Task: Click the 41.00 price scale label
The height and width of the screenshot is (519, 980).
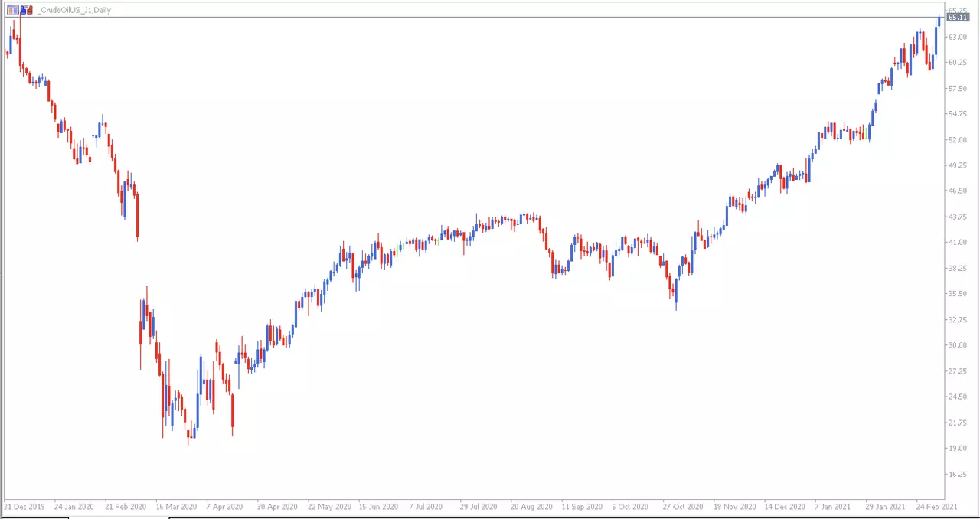Action: tap(956, 243)
